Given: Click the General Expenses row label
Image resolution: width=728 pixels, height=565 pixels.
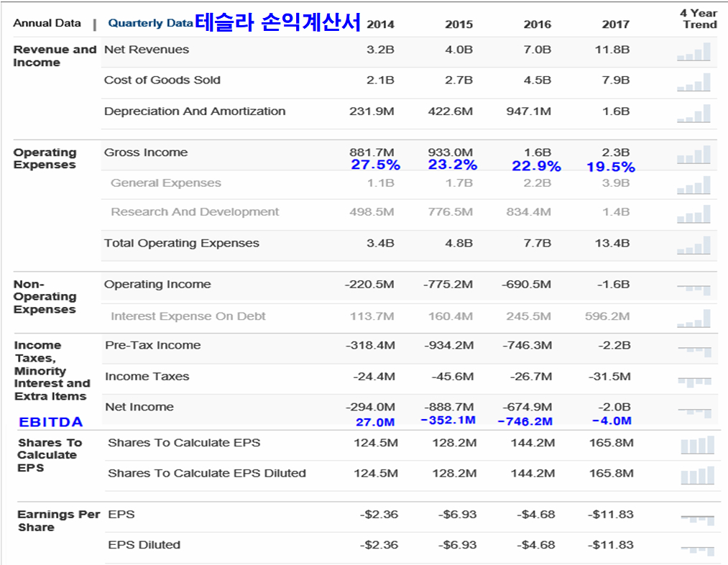Looking at the screenshot, I should pyautogui.click(x=166, y=183).
